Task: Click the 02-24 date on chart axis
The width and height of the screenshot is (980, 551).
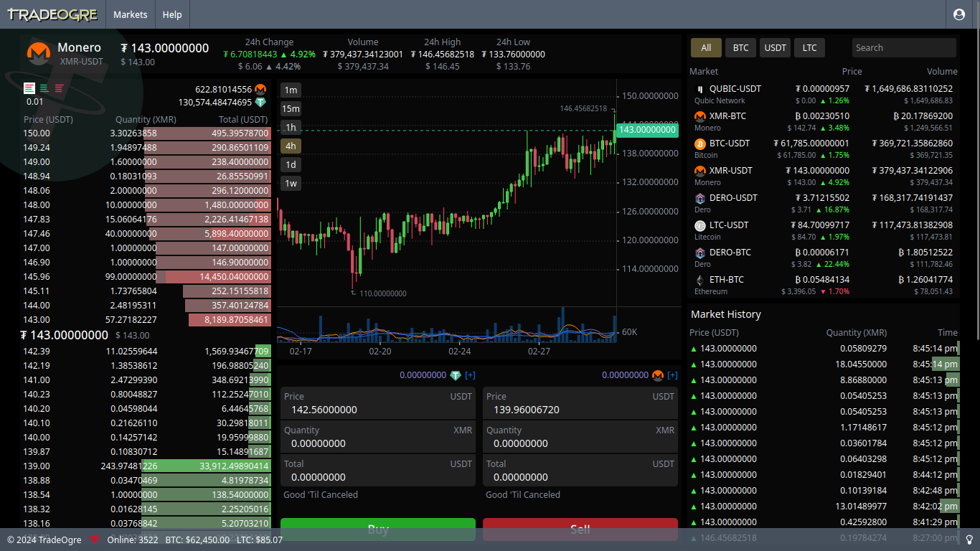Action: 459,352
